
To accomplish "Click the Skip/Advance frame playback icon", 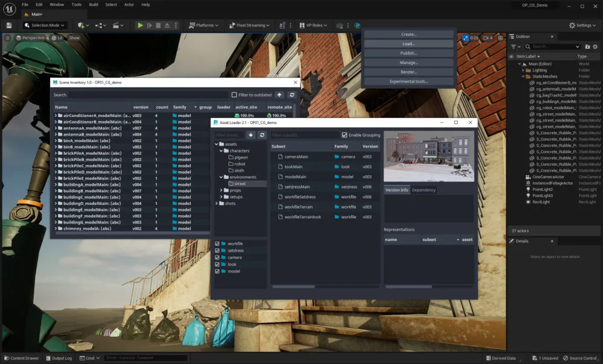I will click(150, 25).
